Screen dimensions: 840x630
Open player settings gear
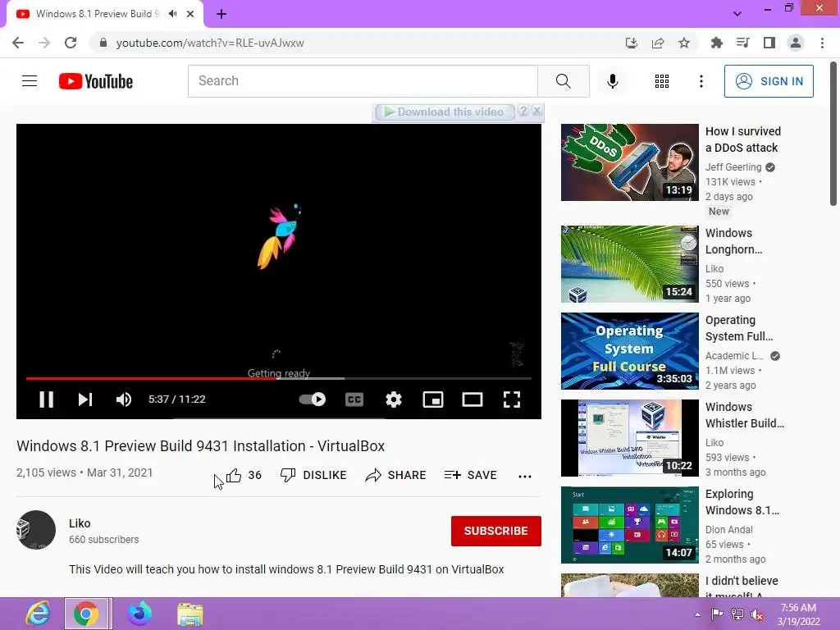[394, 399]
